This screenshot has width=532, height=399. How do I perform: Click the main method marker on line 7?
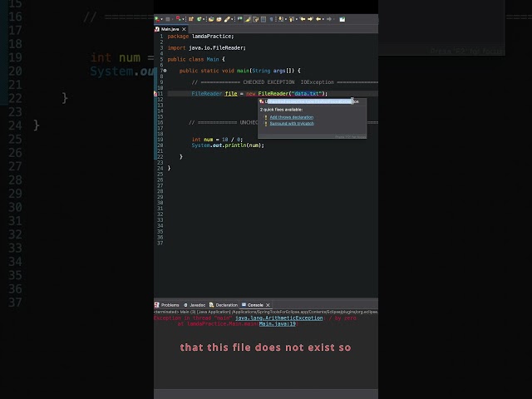point(165,71)
